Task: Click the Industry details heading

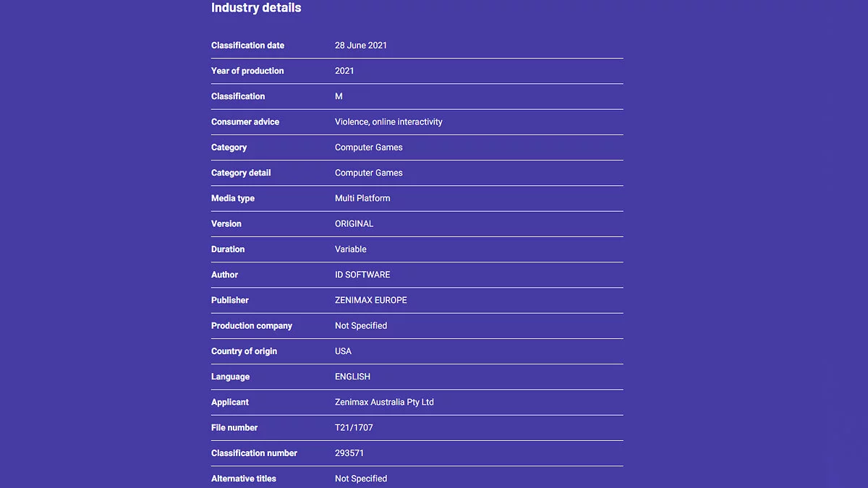Action: (256, 8)
